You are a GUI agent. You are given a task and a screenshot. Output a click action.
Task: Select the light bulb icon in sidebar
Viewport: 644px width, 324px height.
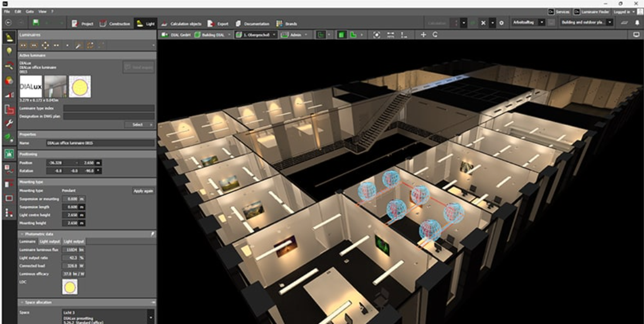[x=9, y=52]
